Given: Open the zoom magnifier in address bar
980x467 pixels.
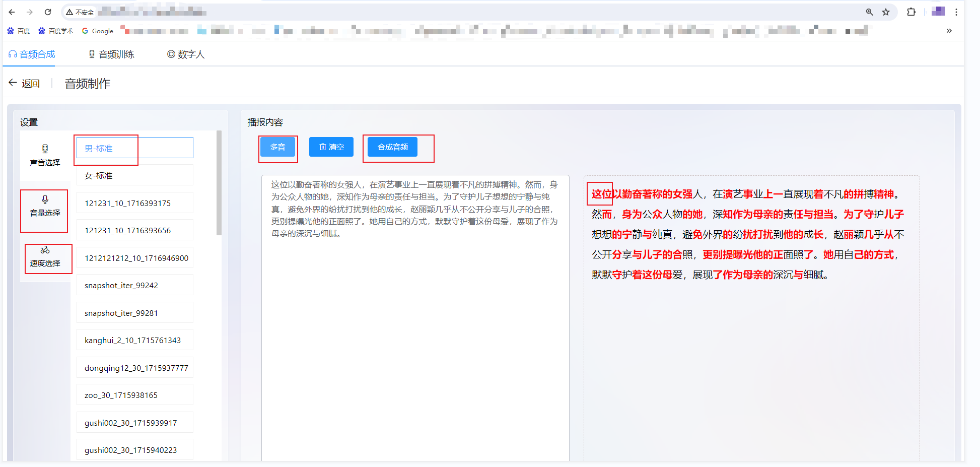Looking at the screenshot, I should tap(870, 12).
